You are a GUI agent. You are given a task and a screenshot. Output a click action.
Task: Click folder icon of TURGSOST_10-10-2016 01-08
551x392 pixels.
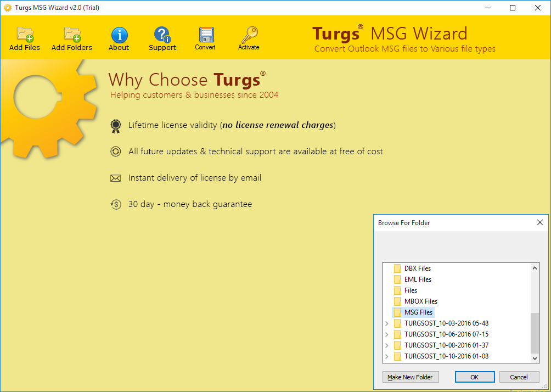coord(397,356)
